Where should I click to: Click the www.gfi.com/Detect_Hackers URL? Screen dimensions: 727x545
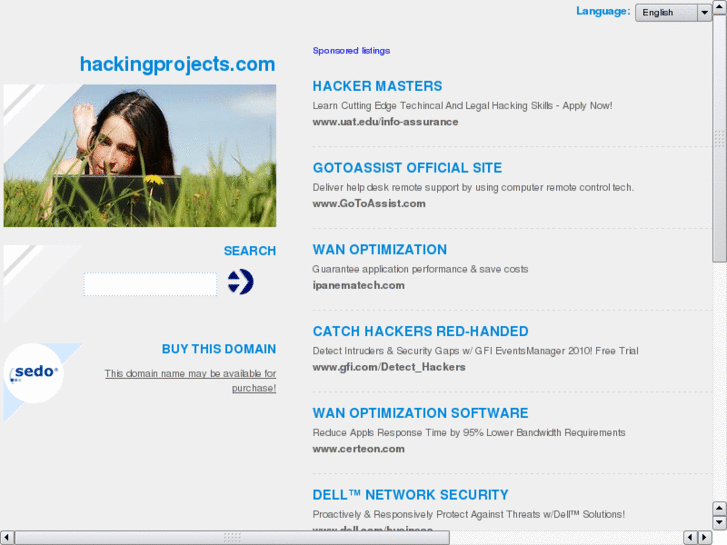pos(389,367)
